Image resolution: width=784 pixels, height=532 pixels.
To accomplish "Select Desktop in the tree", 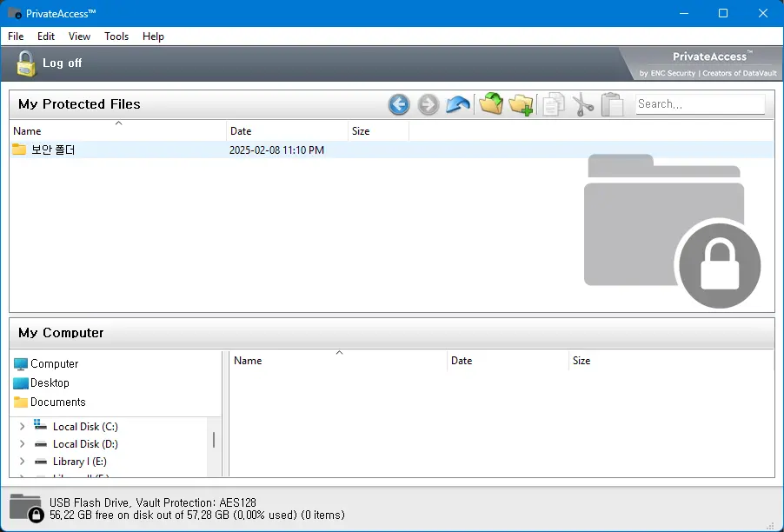I will [x=50, y=383].
